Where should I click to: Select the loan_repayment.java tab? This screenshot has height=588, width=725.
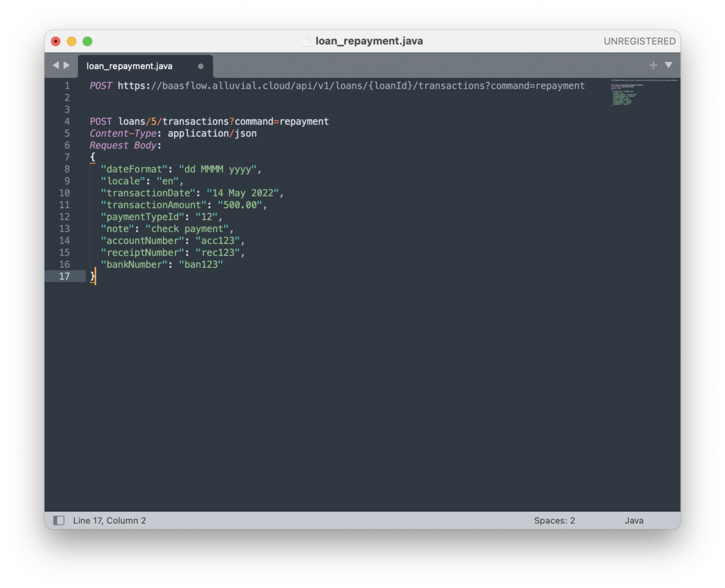(130, 66)
